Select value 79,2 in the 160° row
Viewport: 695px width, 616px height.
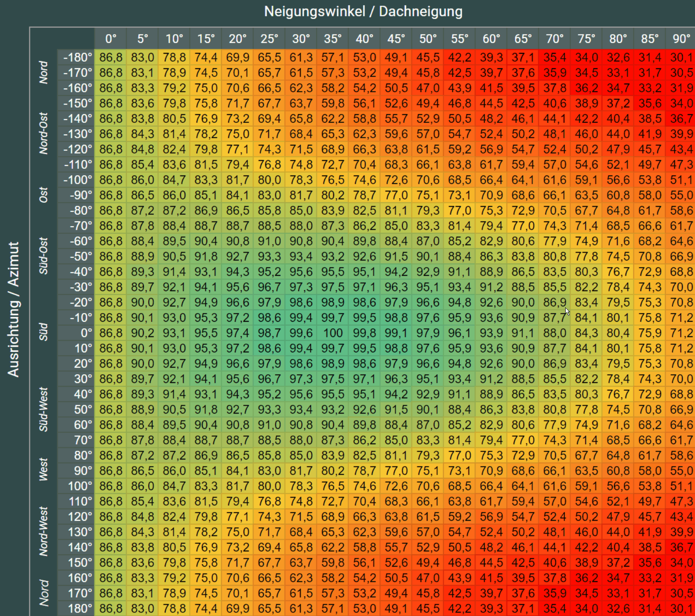tap(174, 578)
